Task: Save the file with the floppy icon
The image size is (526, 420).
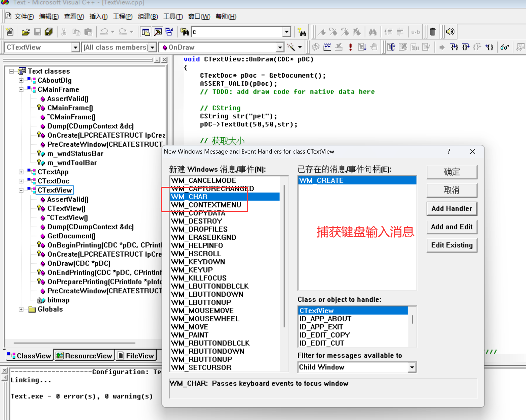Action: [x=38, y=32]
